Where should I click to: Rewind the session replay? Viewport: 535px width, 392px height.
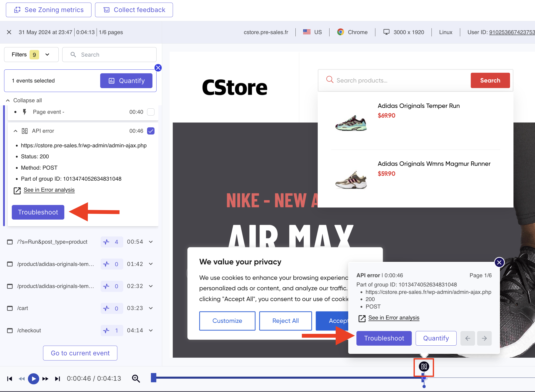22,379
